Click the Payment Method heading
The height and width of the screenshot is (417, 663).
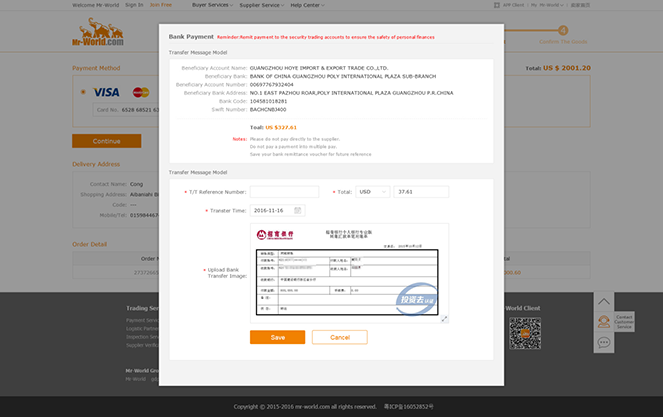point(96,68)
